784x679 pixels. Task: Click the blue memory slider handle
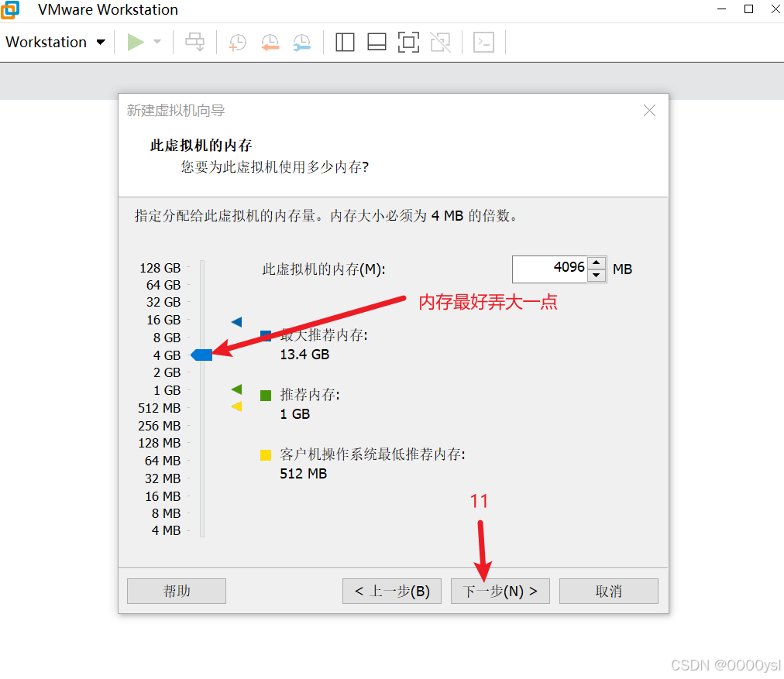(x=201, y=355)
